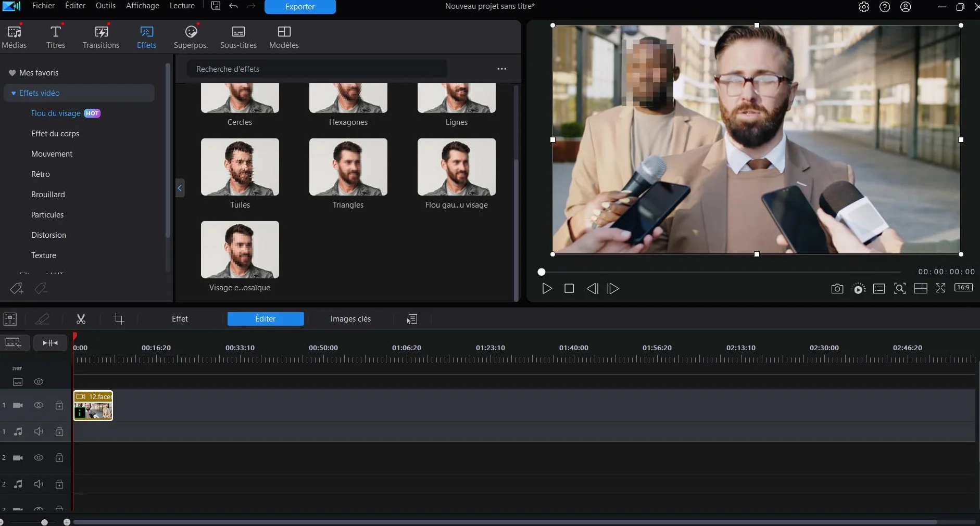Select Mouvement effects category

click(x=52, y=154)
